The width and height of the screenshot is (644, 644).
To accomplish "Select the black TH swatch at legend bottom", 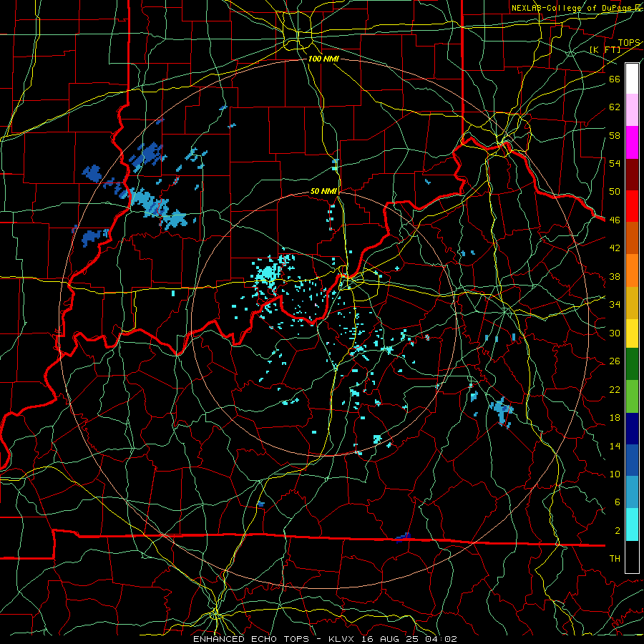I will point(632,557).
